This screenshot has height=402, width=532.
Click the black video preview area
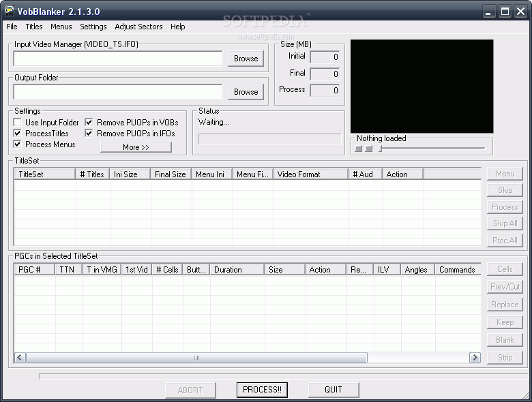tap(422, 86)
